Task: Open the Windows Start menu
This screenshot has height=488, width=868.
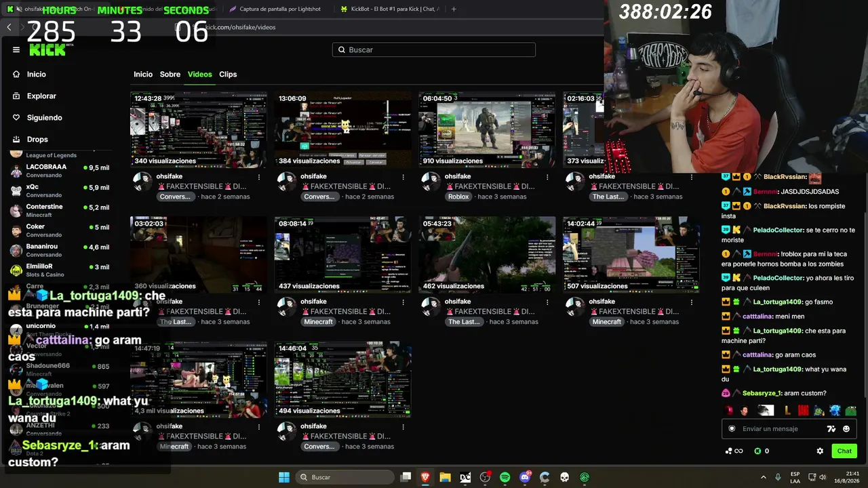Action: (x=284, y=477)
